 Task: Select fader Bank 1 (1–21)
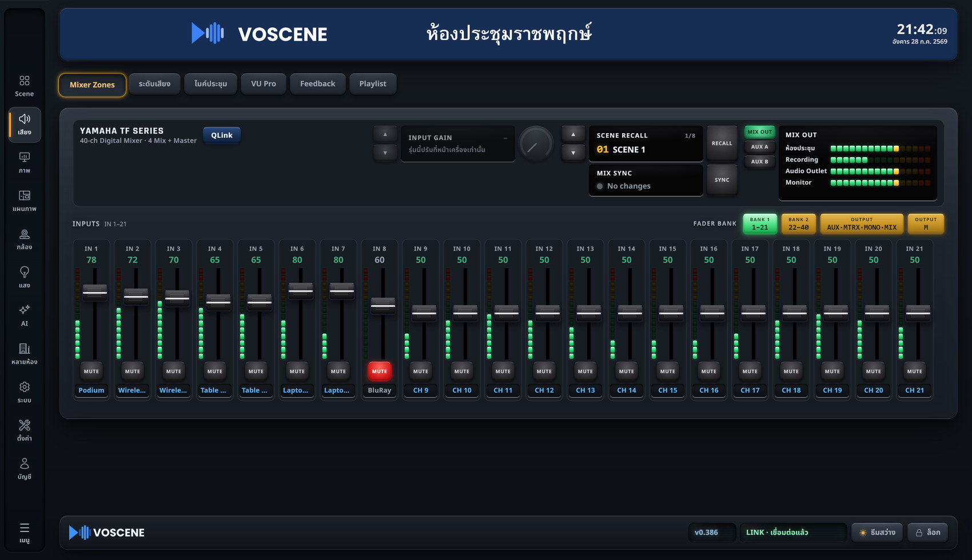[760, 224]
